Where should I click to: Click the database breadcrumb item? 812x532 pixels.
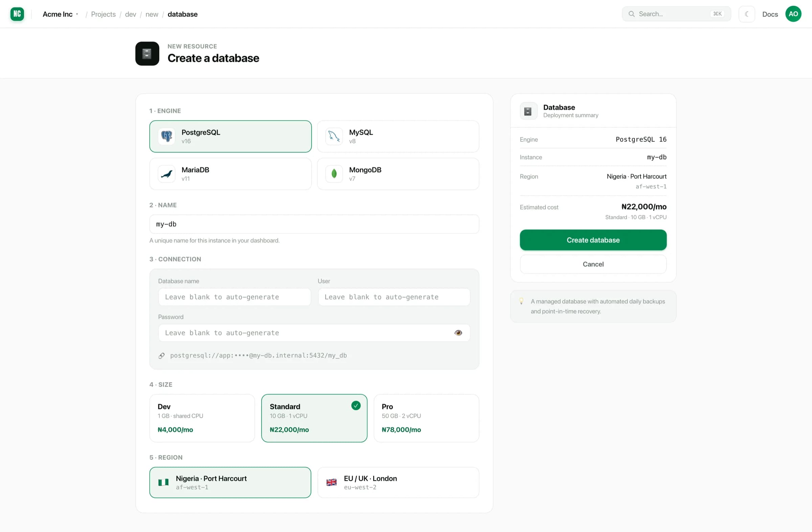coord(182,14)
